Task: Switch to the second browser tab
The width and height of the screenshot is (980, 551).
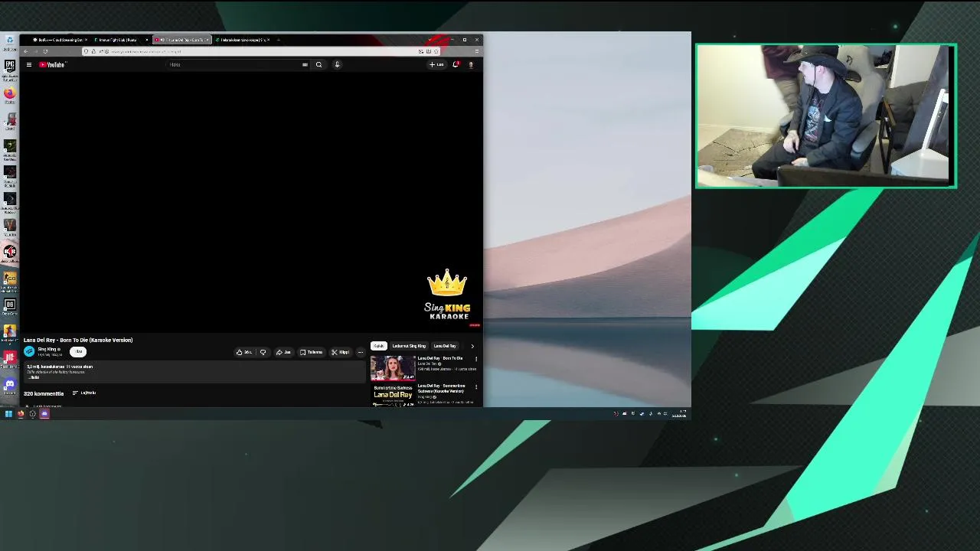Action: click(119, 40)
